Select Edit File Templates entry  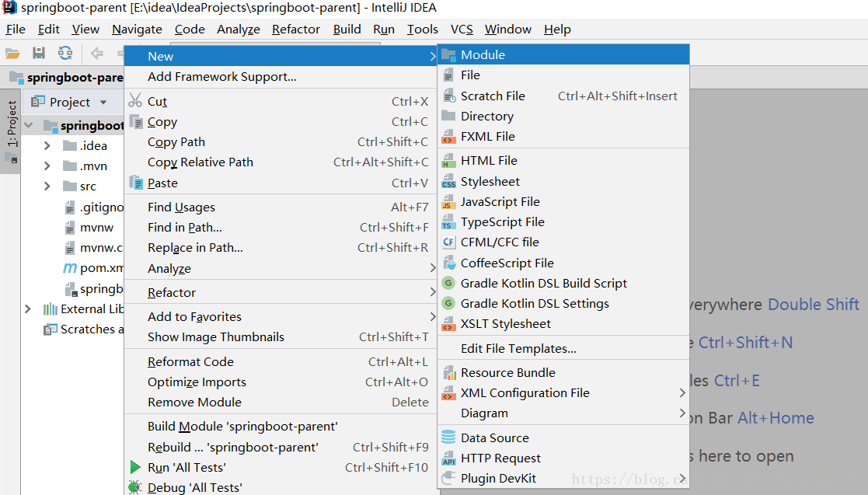click(563, 349)
